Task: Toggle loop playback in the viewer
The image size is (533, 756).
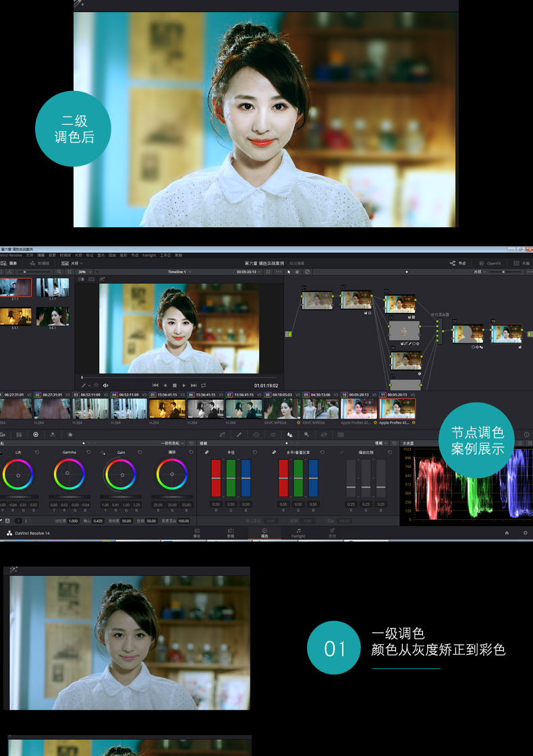Action: click(204, 385)
